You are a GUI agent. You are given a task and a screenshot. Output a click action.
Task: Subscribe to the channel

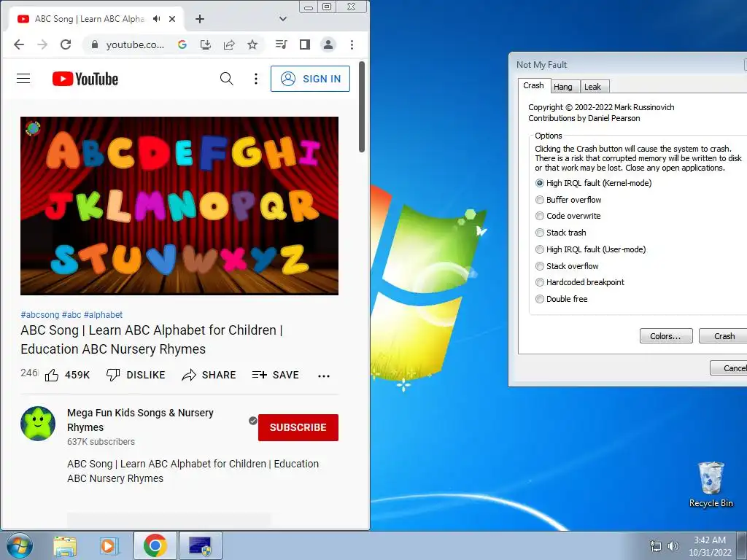(x=298, y=427)
